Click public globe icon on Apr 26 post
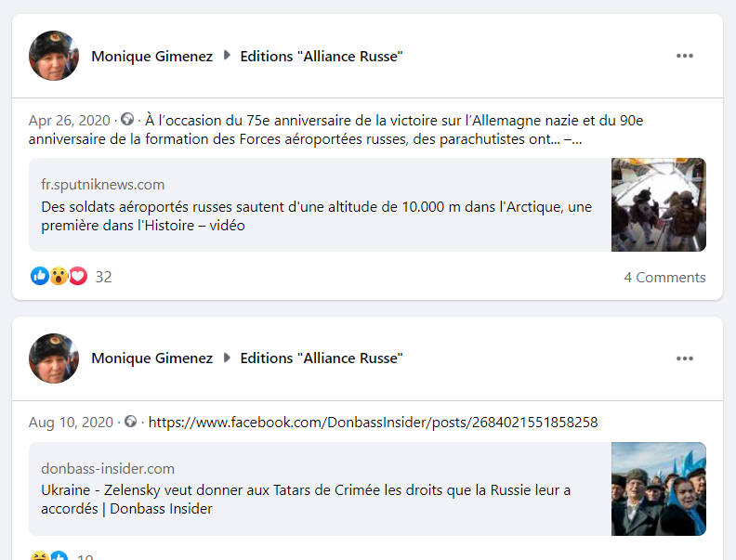 (x=127, y=120)
